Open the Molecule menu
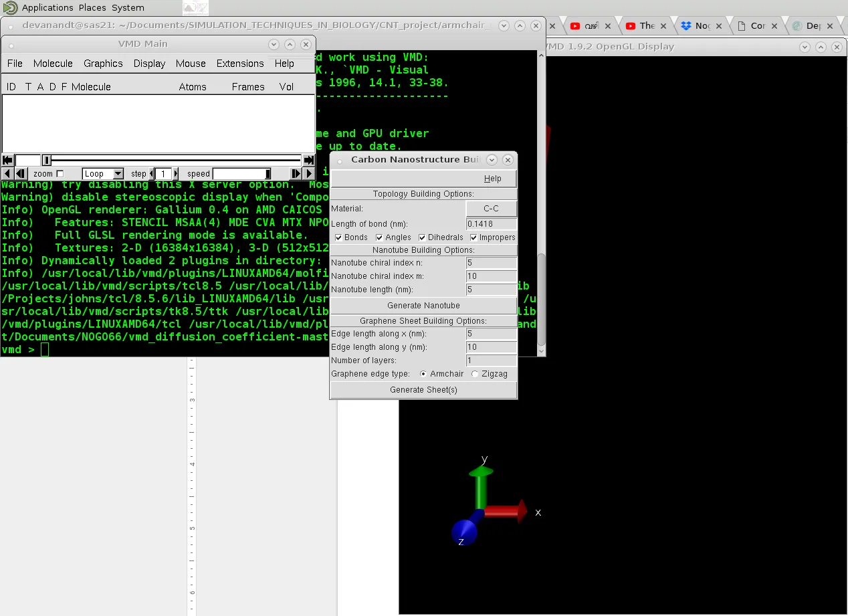Image resolution: width=848 pixels, height=616 pixels. click(53, 64)
